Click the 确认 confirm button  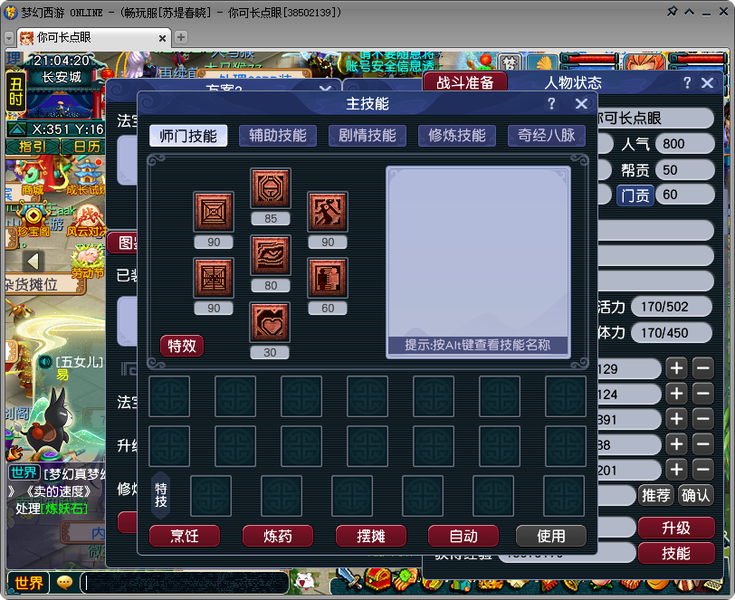696,495
